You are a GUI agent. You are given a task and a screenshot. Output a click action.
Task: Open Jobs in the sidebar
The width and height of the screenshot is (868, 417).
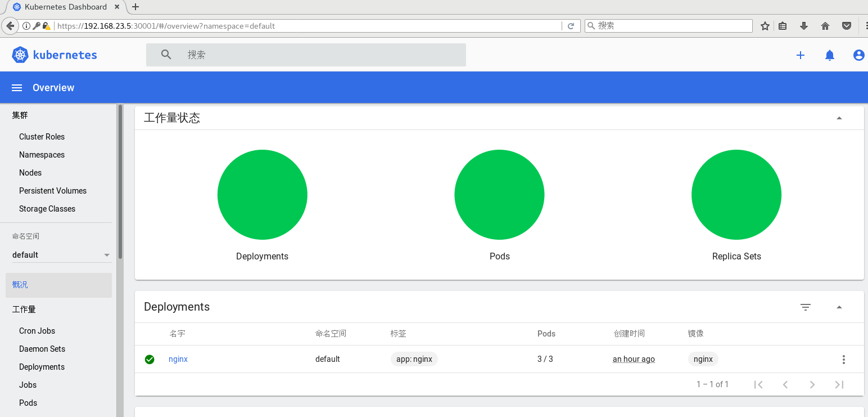(x=28, y=385)
